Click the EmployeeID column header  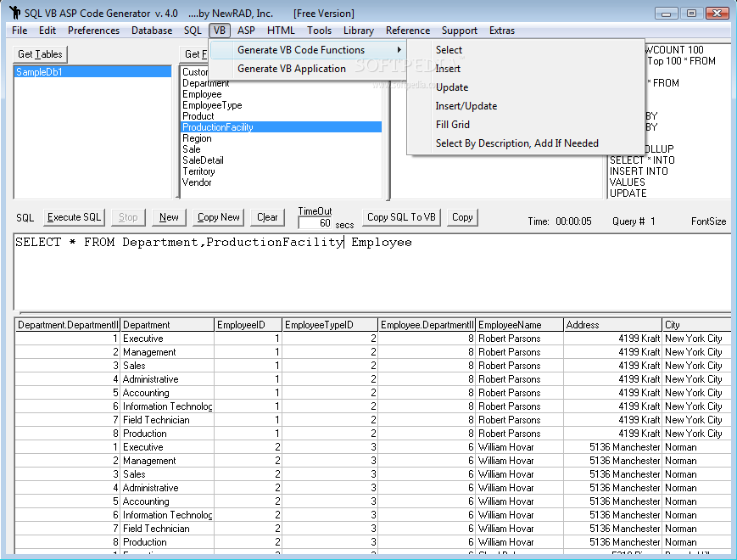pos(248,325)
